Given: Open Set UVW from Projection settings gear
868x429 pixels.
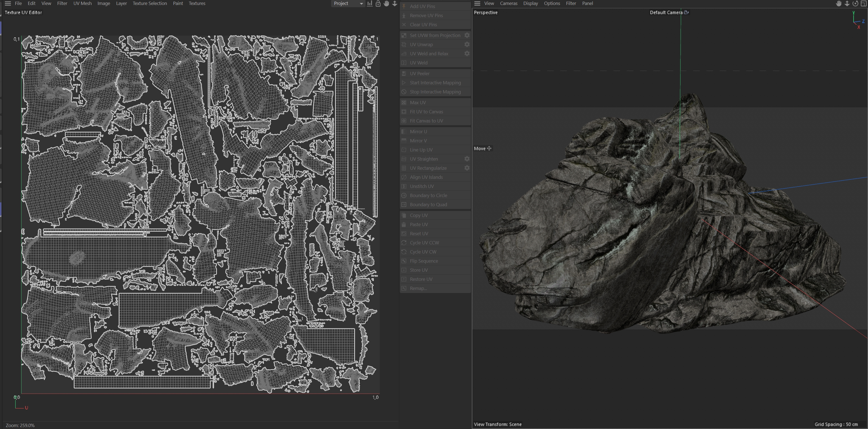Looking at the screenshot, I should (467, 35).
